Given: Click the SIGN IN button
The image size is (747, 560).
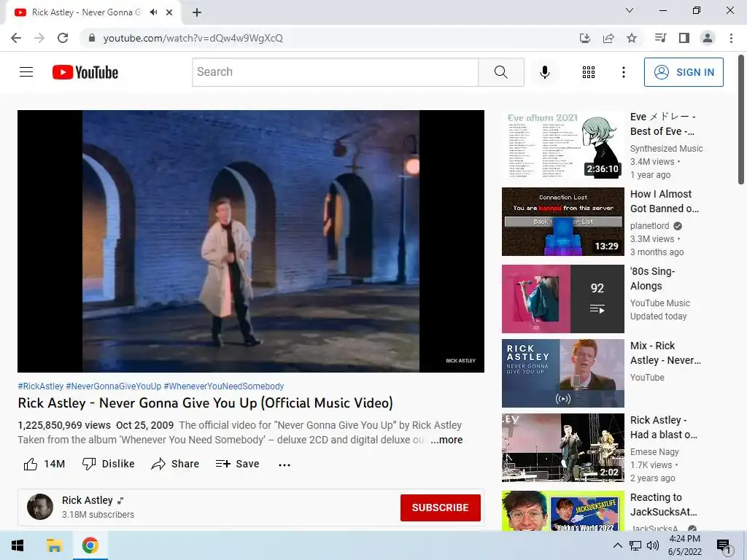Looking at the screenshot, I should point(684,72).
